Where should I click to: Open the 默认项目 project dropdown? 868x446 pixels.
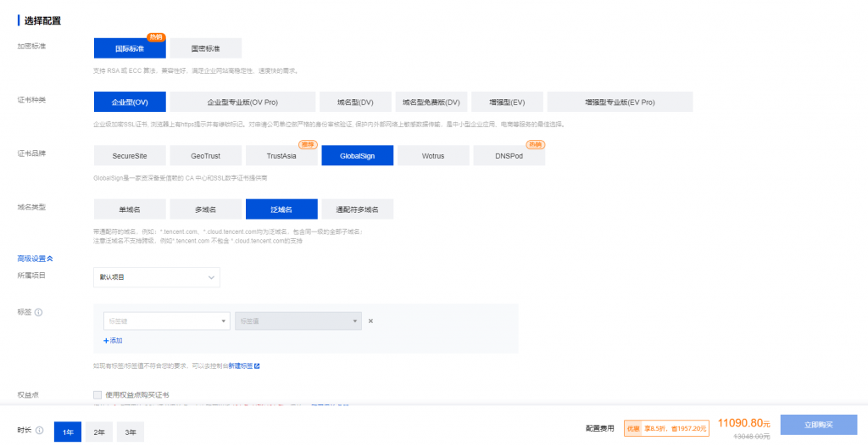click(x=157, y=277)
